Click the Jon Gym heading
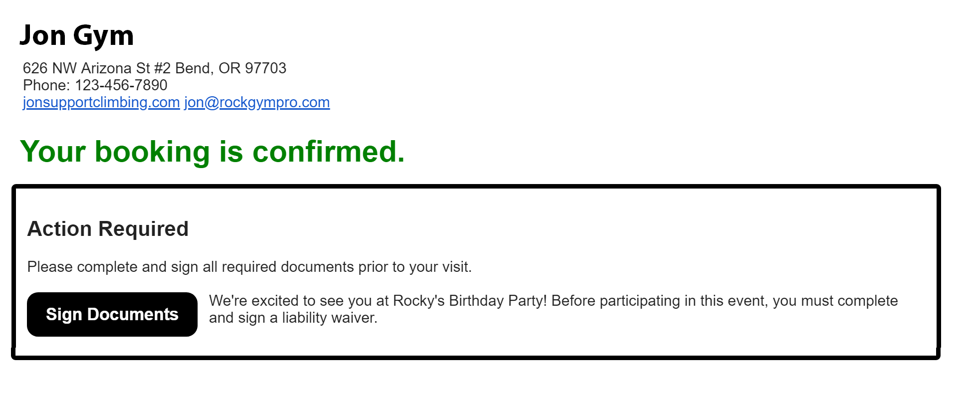The height and width of the screenshot is (404, 980). click(77, 36)
